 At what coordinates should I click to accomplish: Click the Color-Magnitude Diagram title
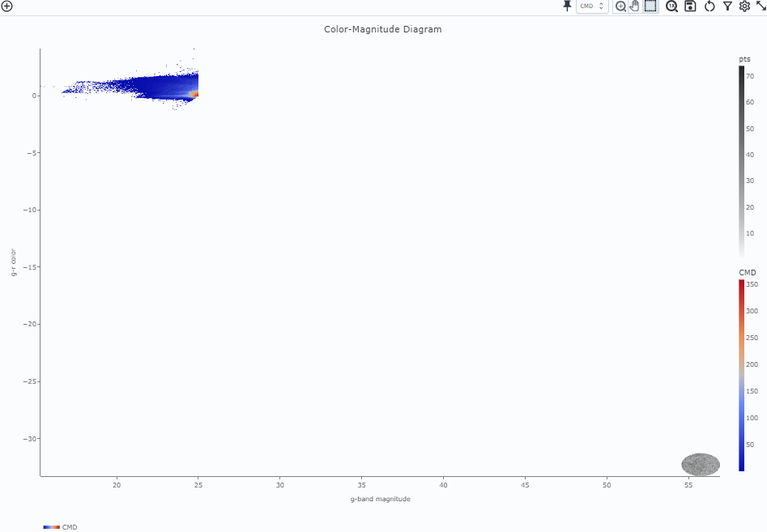tap(383, 29)
